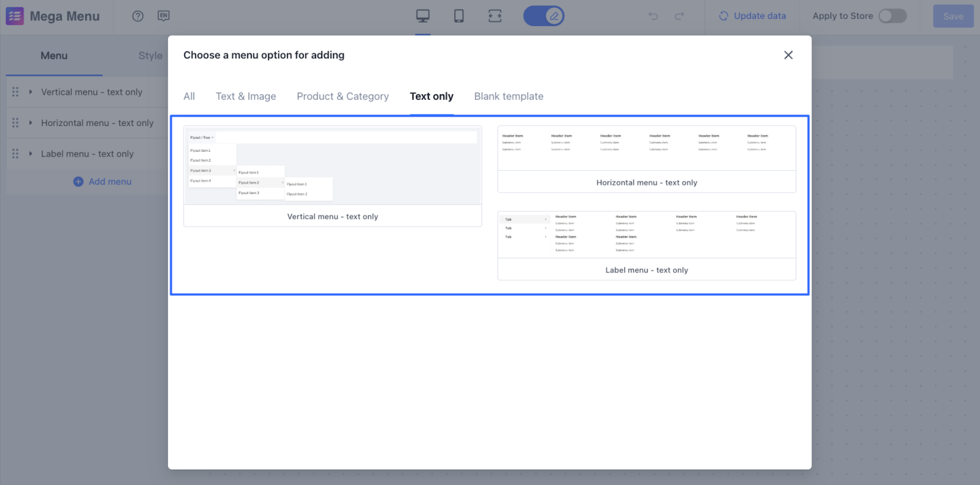Click the undo arrow icon
The height and width of the screenshot is (485, 980).
[x=653, y=16]
